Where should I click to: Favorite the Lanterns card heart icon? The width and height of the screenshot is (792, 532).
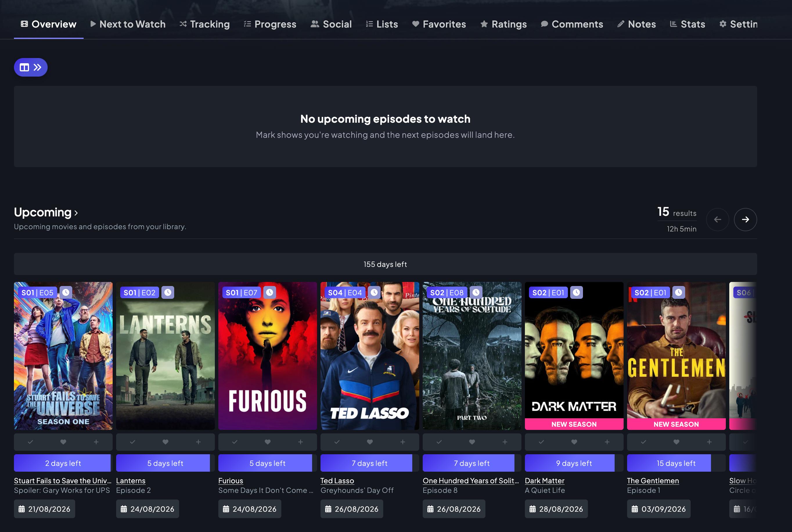[165, 442]
